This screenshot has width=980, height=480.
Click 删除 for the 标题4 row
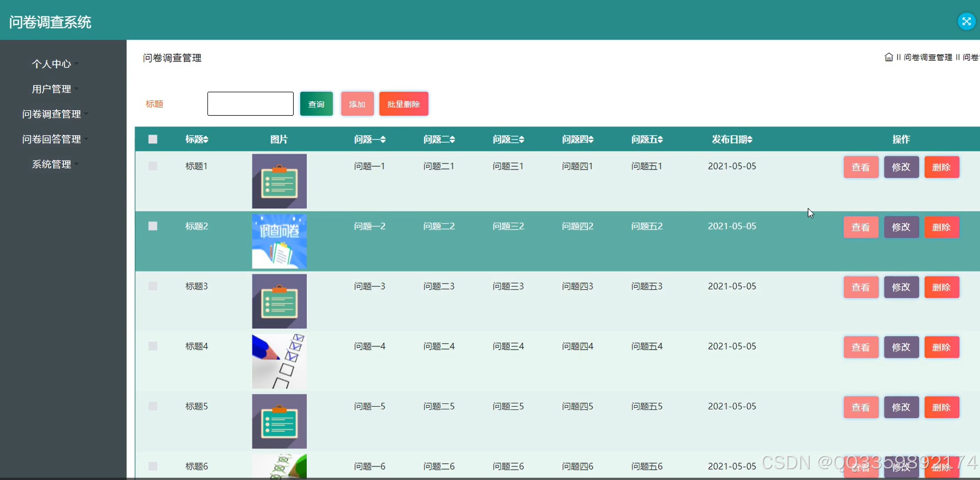pos(941,347)
